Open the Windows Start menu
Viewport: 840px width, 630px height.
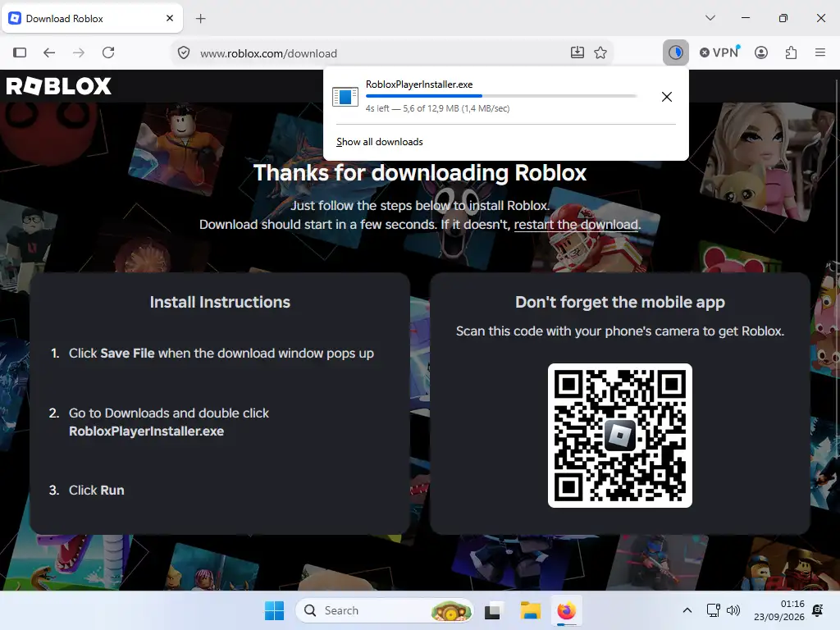pos(274,610)
